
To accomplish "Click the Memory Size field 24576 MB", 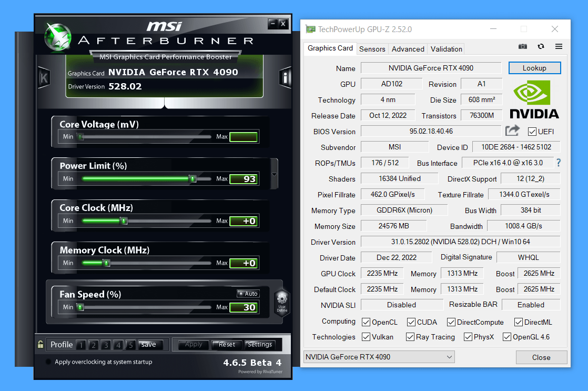I will click(393, 226).
